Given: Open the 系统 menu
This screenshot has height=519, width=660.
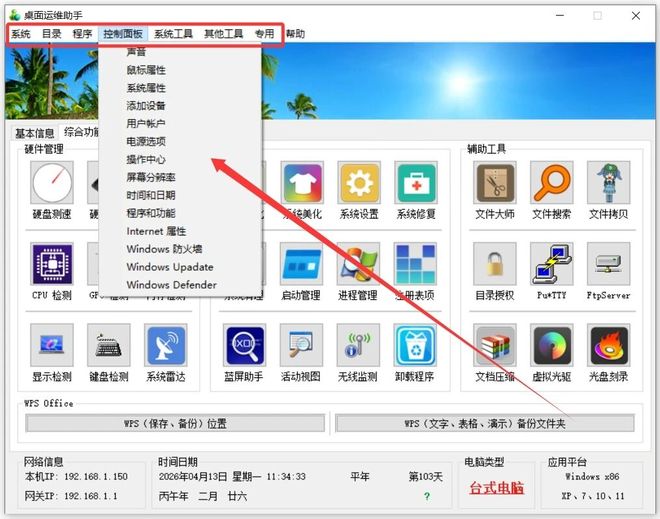Looking at the screenshot, I should click(x=21, y=34).
